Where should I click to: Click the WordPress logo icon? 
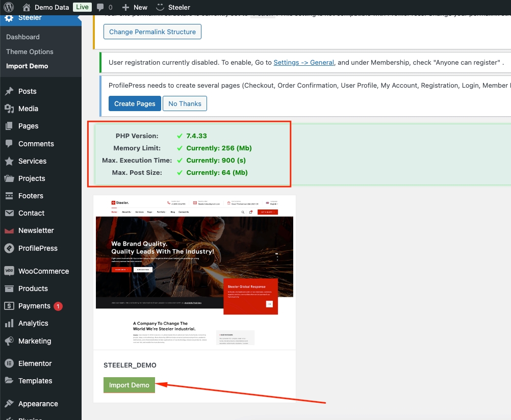9,7
